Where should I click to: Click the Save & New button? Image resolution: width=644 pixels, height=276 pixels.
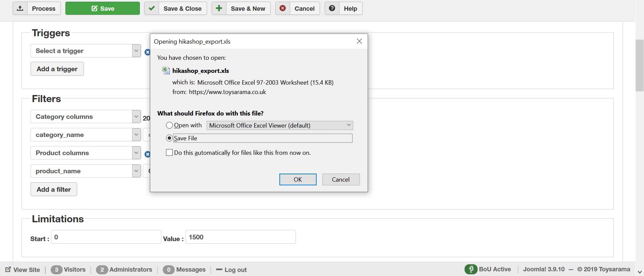(241, 8)
